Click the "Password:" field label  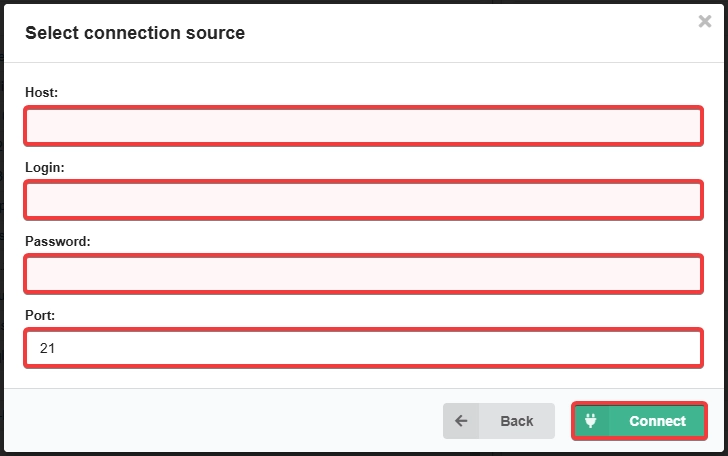click(x=58, y=241)
